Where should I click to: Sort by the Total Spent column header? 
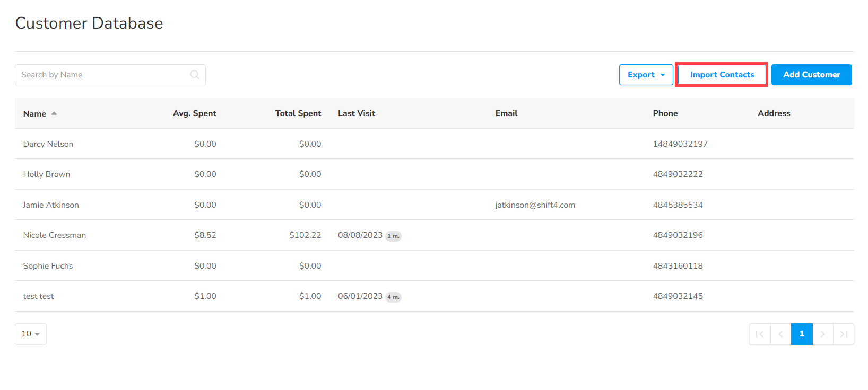(x=298, y=113)
